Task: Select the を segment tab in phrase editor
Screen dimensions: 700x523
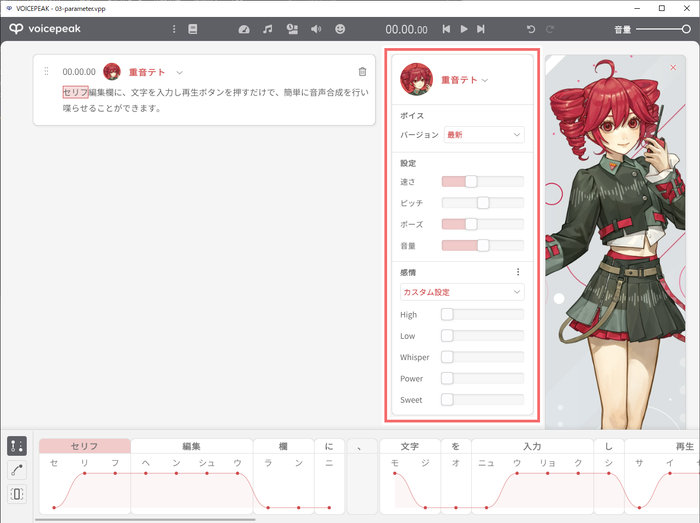Action: click(x=456, y=446)
